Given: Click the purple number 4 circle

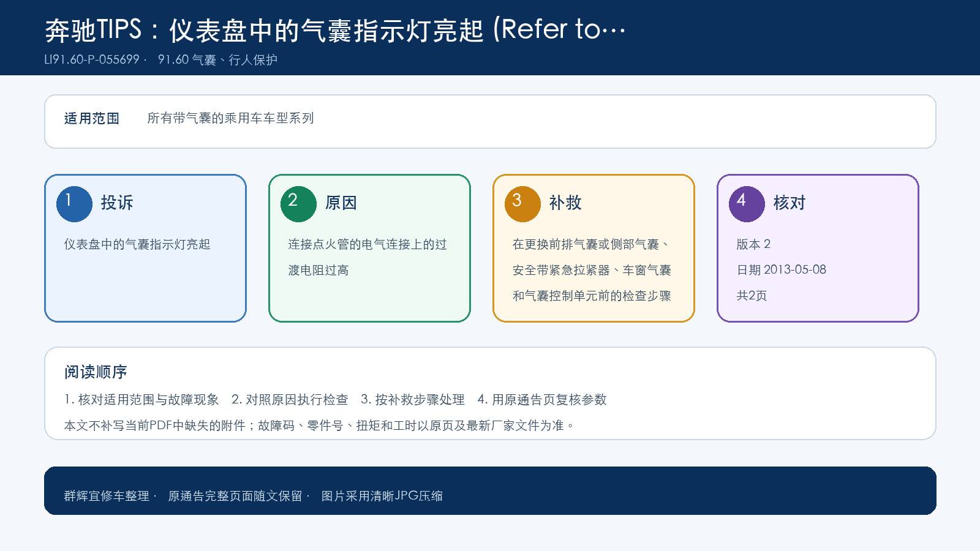Looking at the screenshot, I should click(747, 204).
